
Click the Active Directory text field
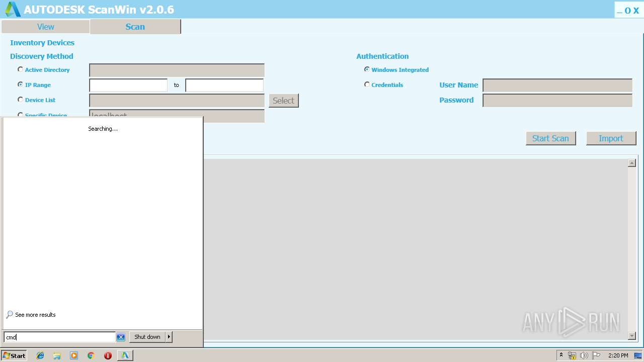click(177, 70)
